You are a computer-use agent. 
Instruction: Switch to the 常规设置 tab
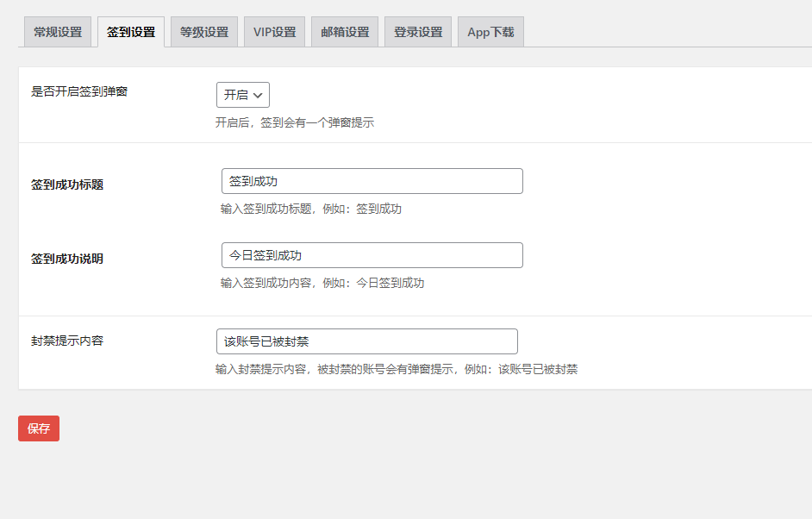point(57,30)
